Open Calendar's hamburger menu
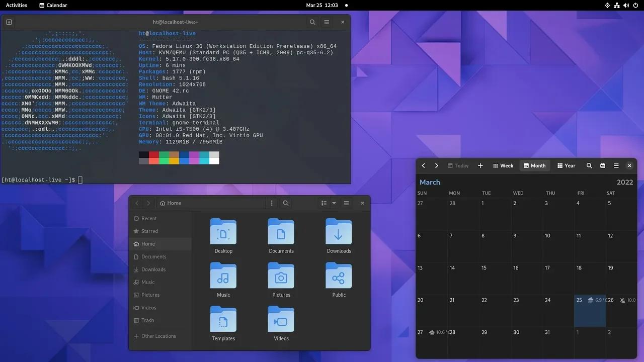The image size is (644, 362). 616,165
